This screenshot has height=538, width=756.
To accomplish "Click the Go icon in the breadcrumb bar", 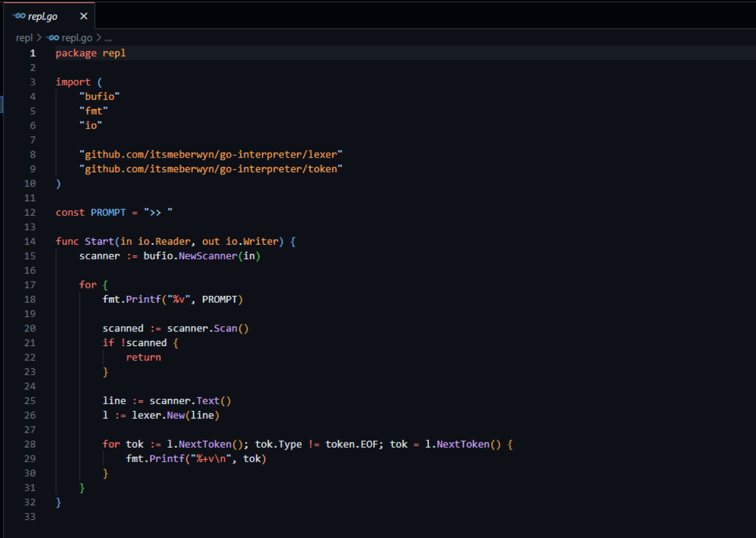I will [52, 37].
